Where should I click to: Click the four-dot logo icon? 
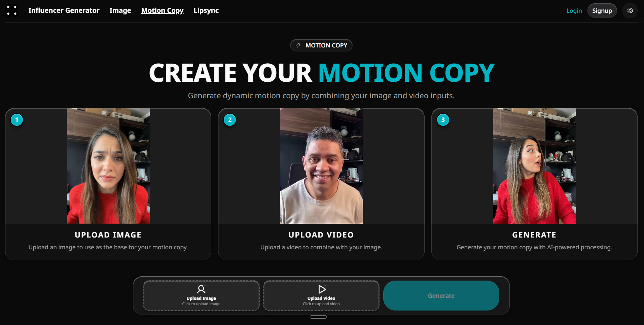point(12,10)
